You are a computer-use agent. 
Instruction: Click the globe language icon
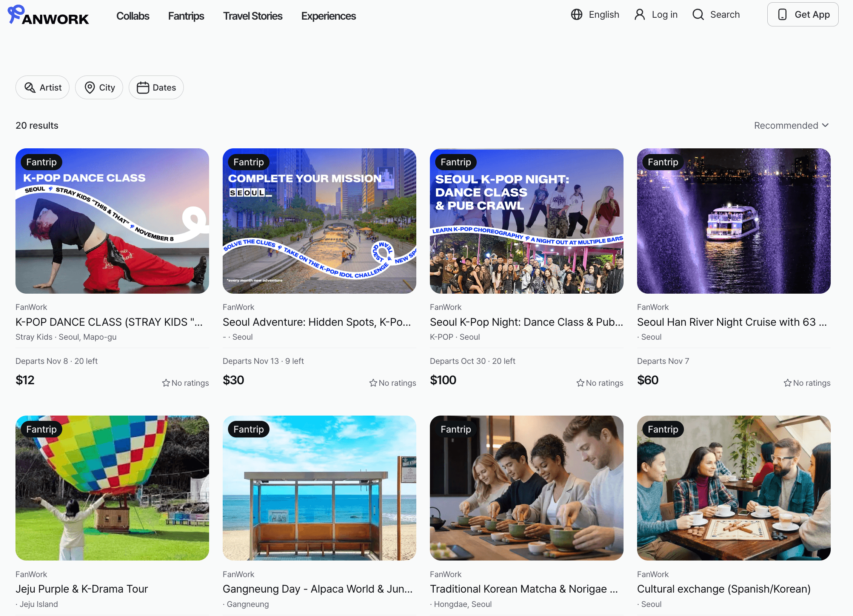[x=576, y=14]
